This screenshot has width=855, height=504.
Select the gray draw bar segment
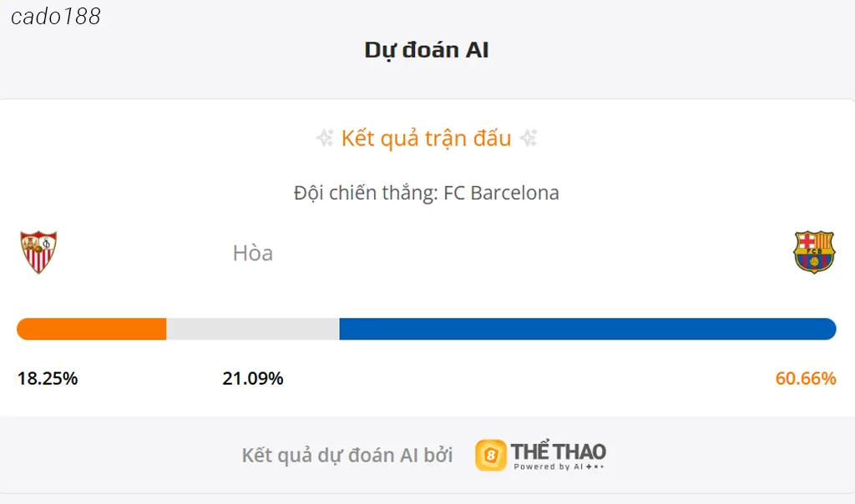pyautogui.click(x=252, y=329)
